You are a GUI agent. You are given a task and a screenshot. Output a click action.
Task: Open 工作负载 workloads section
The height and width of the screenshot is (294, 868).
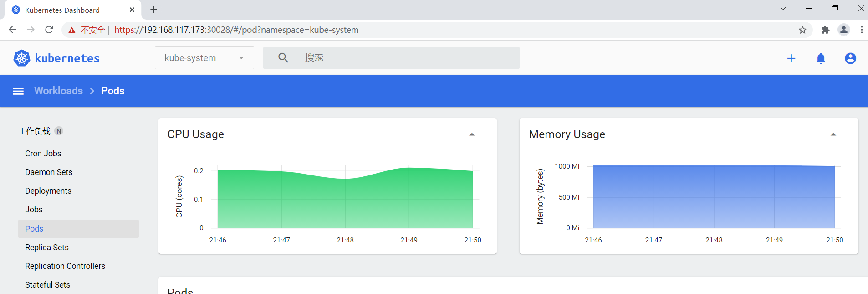[34, 131]
